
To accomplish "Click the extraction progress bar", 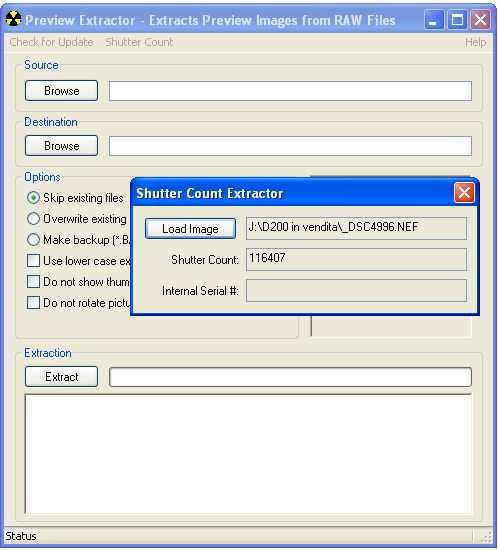I will tap(290, 377).
